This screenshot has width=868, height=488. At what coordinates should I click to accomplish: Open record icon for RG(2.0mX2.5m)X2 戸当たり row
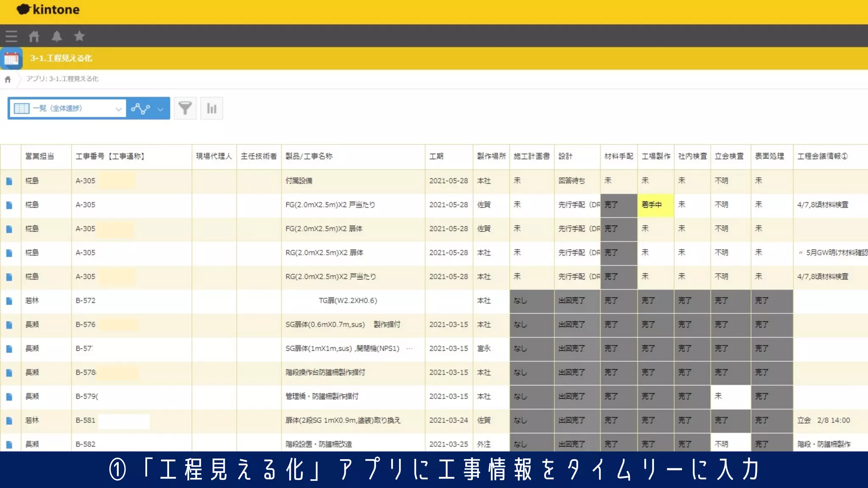(9, 277)
